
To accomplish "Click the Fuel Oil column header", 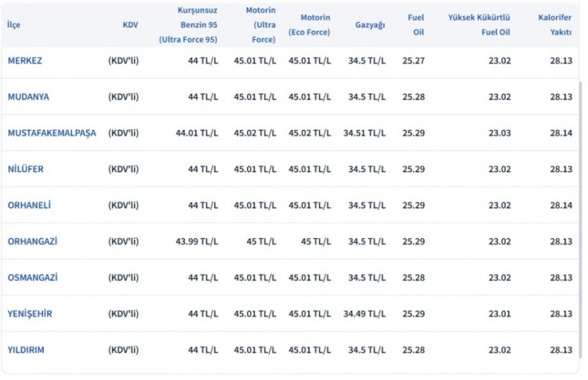I will click(416, 24).
